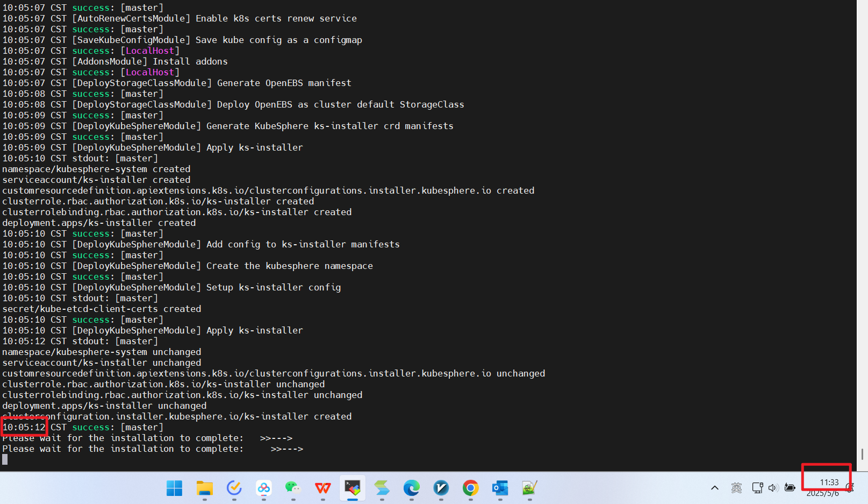Open the clock showing 11:33
868x504 pixels.
(829, 482)
